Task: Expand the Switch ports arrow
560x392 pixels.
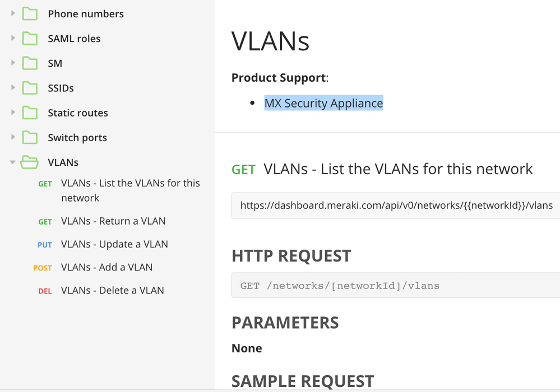Action: pyautogui.click(x=13, y=137)
